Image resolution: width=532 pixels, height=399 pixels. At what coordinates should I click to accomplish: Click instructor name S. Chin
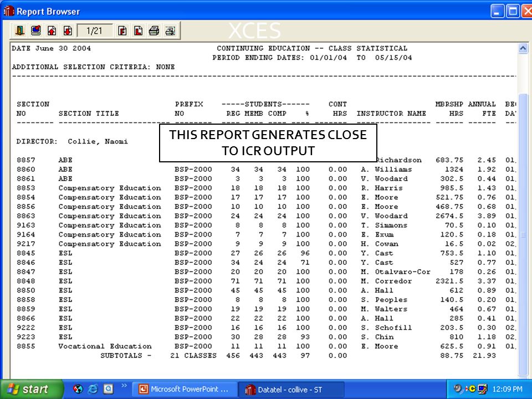pos(377,337)
